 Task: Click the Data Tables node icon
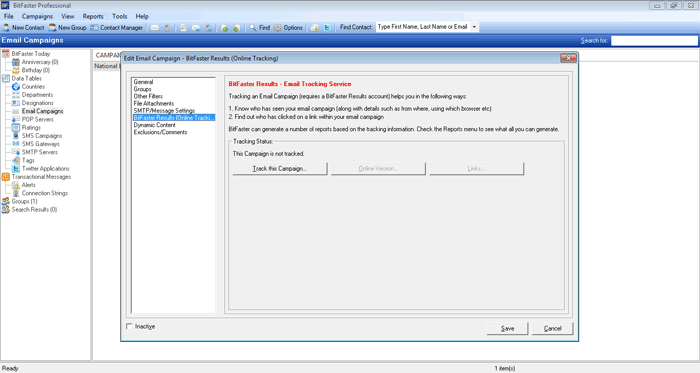click(x=6, y=79)
